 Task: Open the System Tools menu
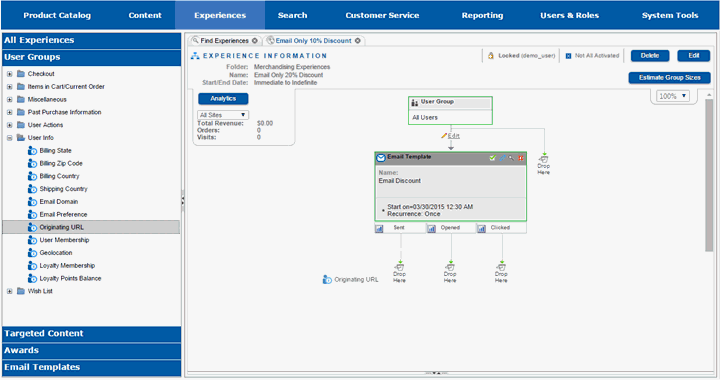pyautogui.click(x=670, y=15)
